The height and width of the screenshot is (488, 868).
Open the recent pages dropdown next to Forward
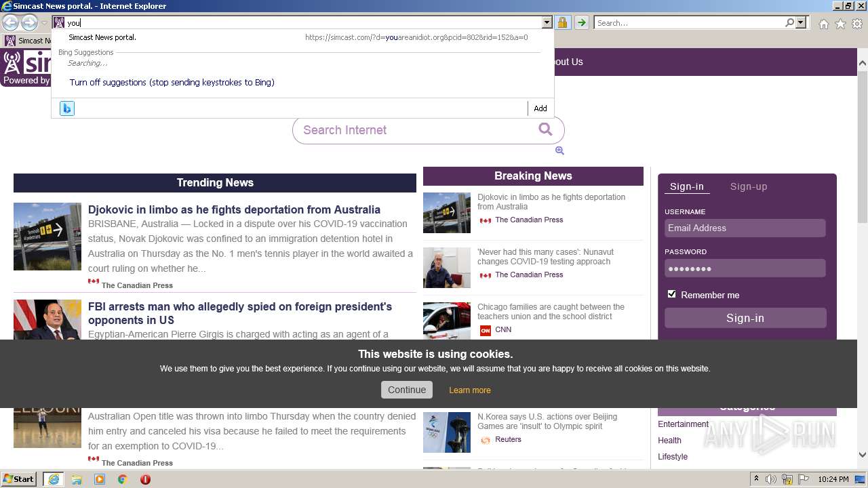(x=44, y=23)
